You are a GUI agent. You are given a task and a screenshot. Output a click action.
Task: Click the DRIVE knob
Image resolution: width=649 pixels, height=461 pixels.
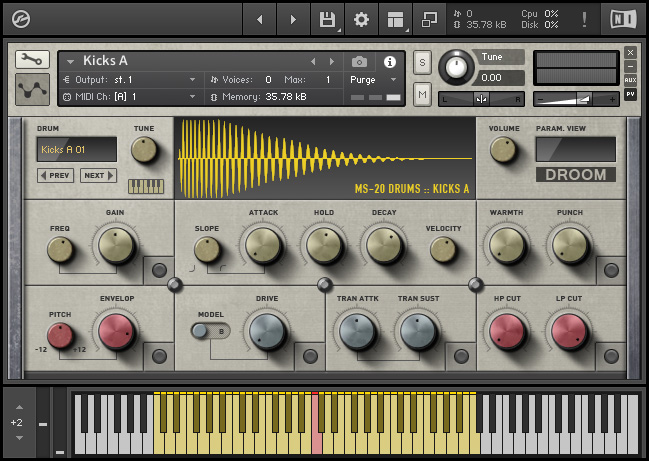pyautogui.click(x=267, y=332)
